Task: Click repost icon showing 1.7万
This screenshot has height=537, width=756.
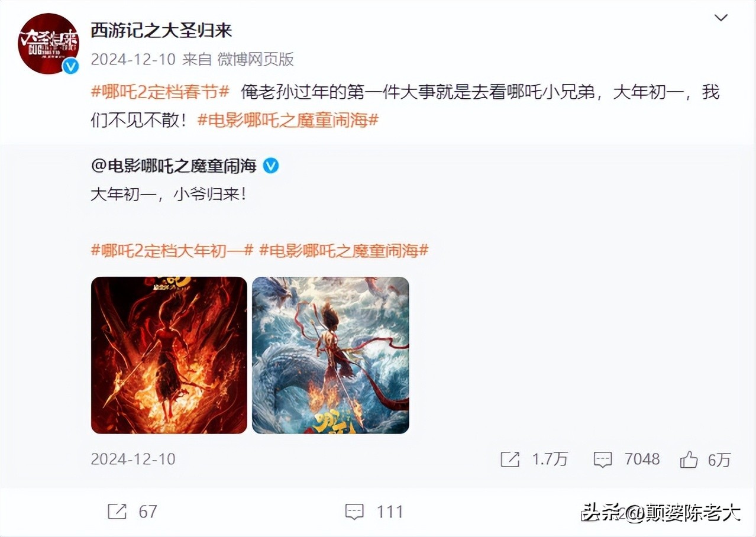Action: [510, 460]
